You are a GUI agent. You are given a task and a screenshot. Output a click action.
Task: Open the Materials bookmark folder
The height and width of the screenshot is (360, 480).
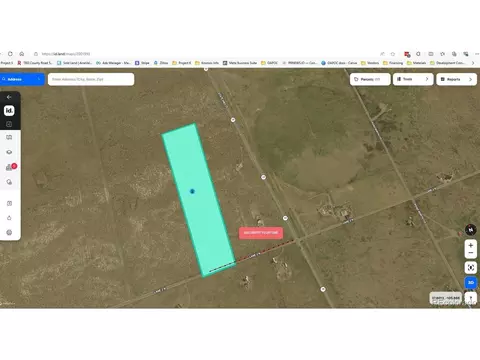point(416,63)
